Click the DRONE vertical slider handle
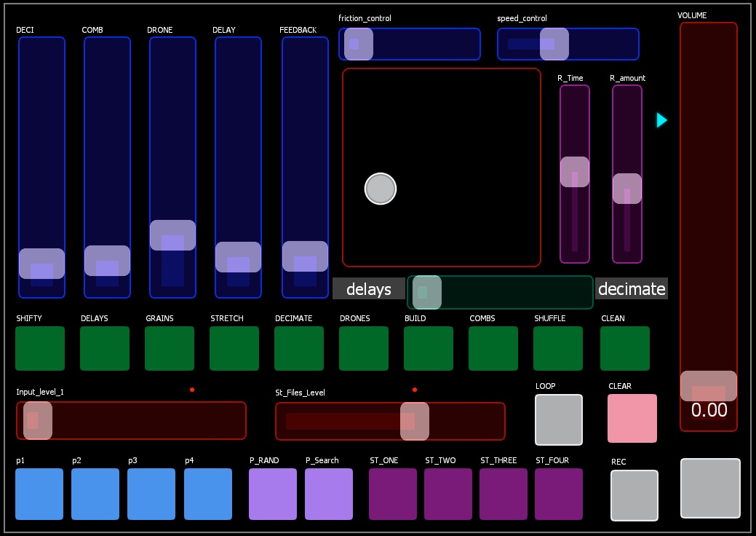 pyautogui.click(x=172, y=235)
